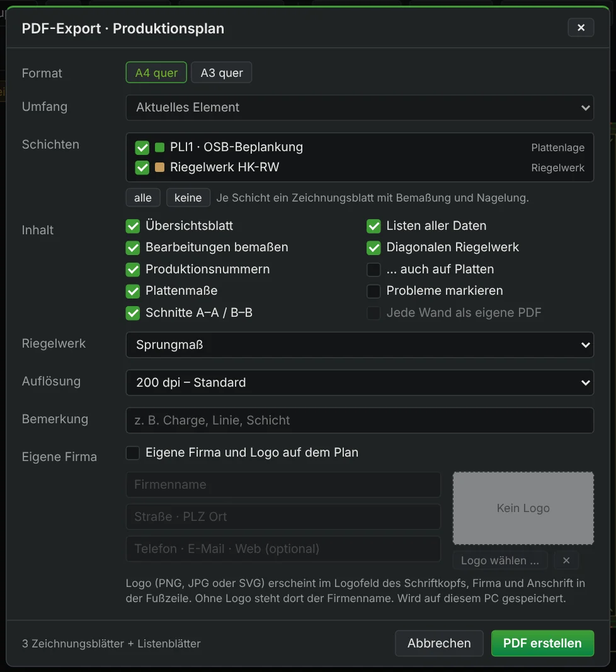616x672 pixels.
Task: Click the Plattenlage type label
Action: [x=557, y=148]
